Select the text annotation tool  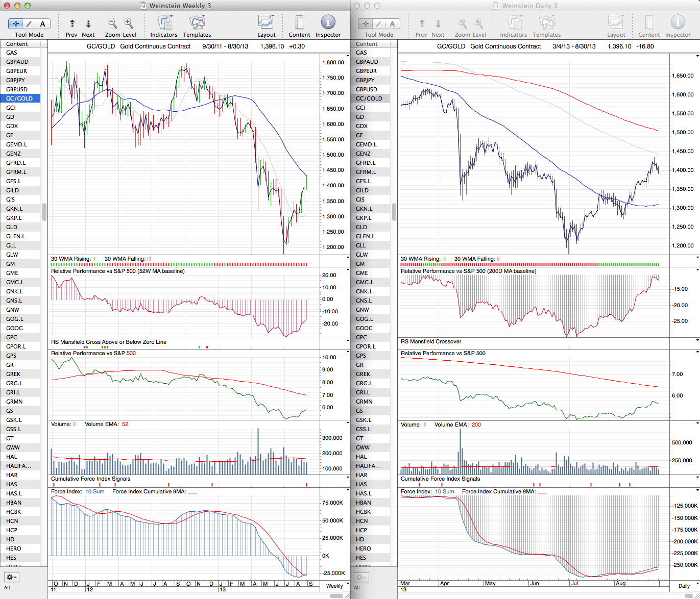(x=42, y=23)
